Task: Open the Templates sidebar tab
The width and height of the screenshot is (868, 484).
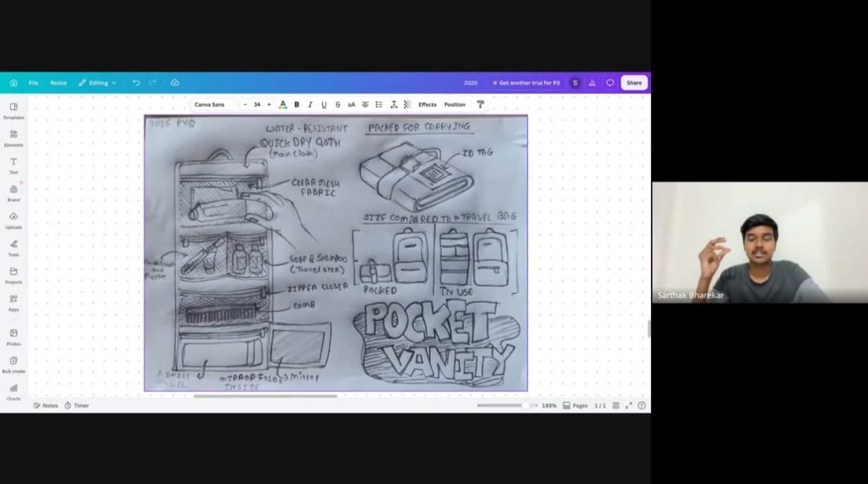Action: click(14, 111)
